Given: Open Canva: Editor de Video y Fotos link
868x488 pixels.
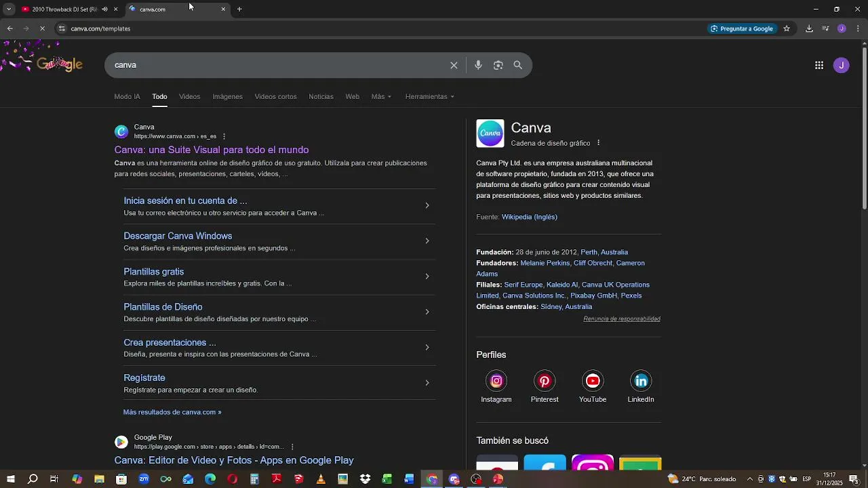Looking at the screenshot, I should tap(234, 460).
